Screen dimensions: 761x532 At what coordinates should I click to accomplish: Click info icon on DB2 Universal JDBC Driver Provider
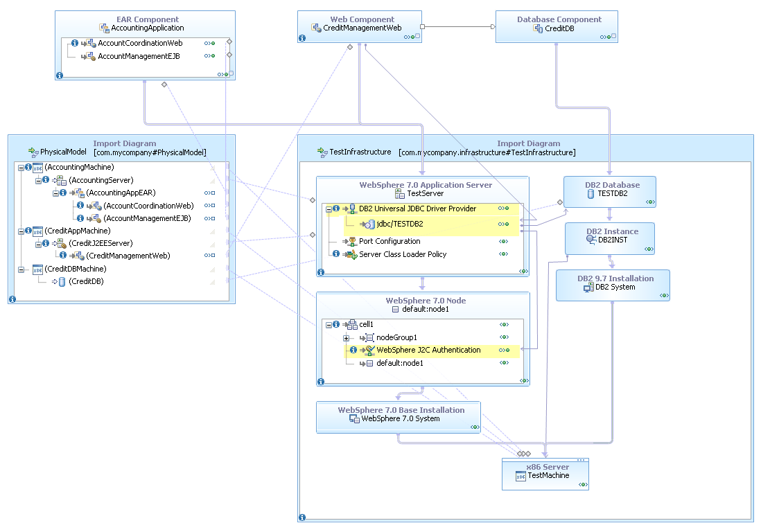coord(335,209)
